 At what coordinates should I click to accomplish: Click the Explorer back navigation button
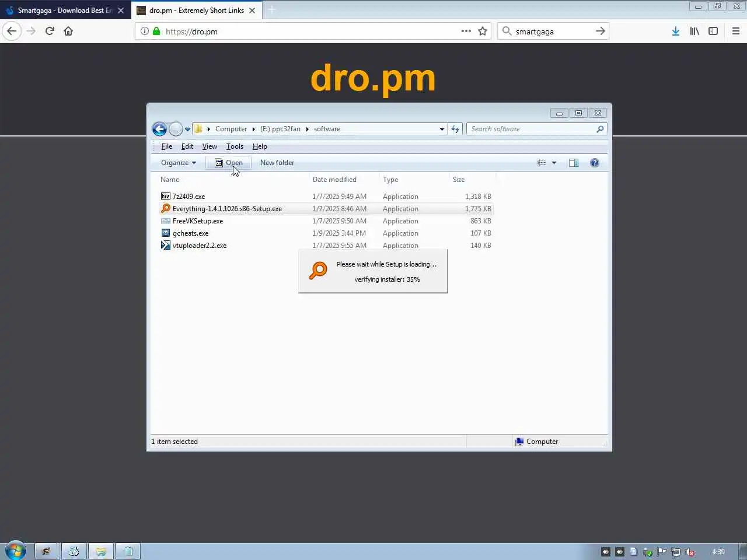(159, 129)
